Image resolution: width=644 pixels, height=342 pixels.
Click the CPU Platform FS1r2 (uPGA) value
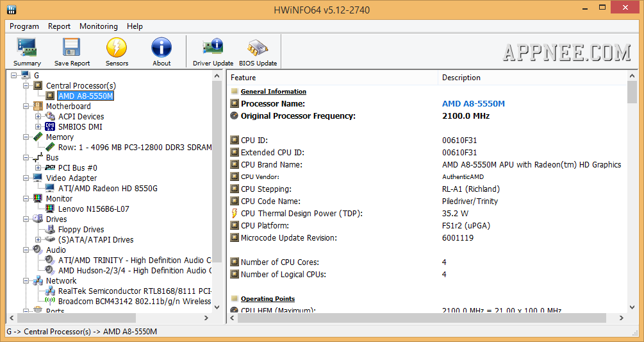pos(466,226)
